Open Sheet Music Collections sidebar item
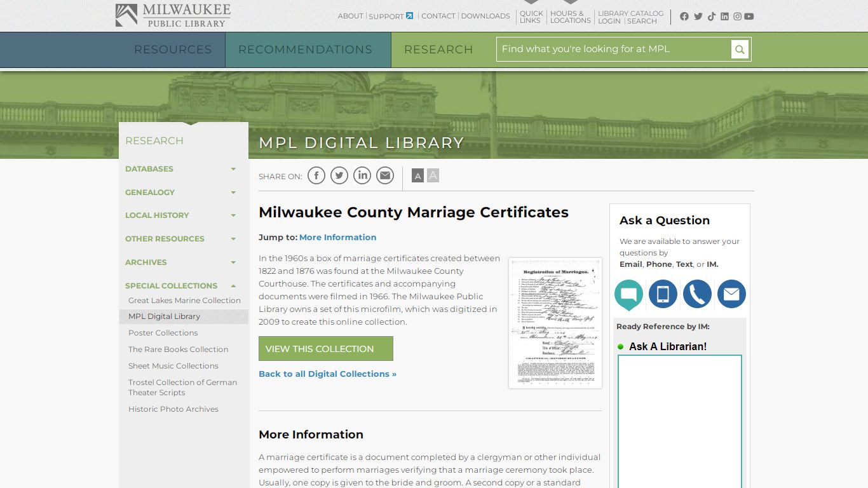Screen dimensions: 868x488 click(x=173, y=366)
